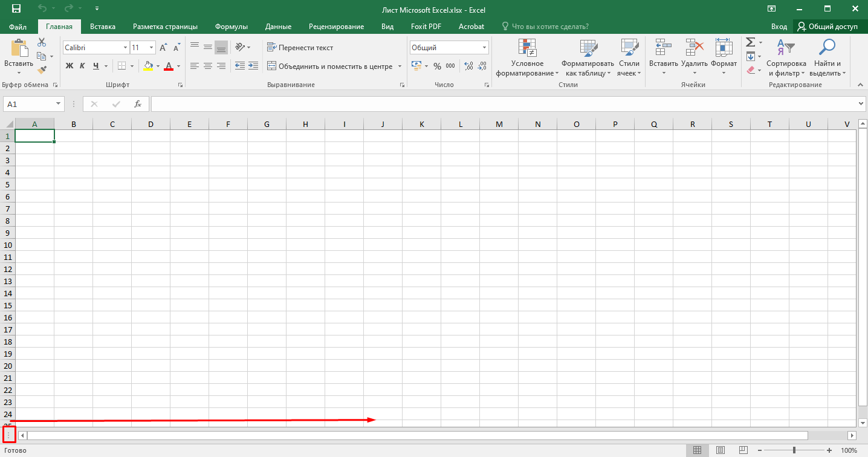Click the Format Painter brush icon
This screenshot has height=457, width=868.
(41, 71)
